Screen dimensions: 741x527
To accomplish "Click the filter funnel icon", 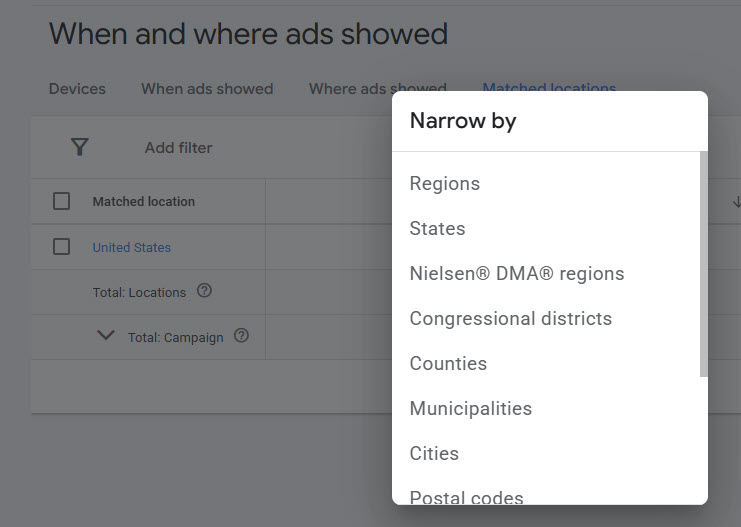I will (x=80, y=147).
